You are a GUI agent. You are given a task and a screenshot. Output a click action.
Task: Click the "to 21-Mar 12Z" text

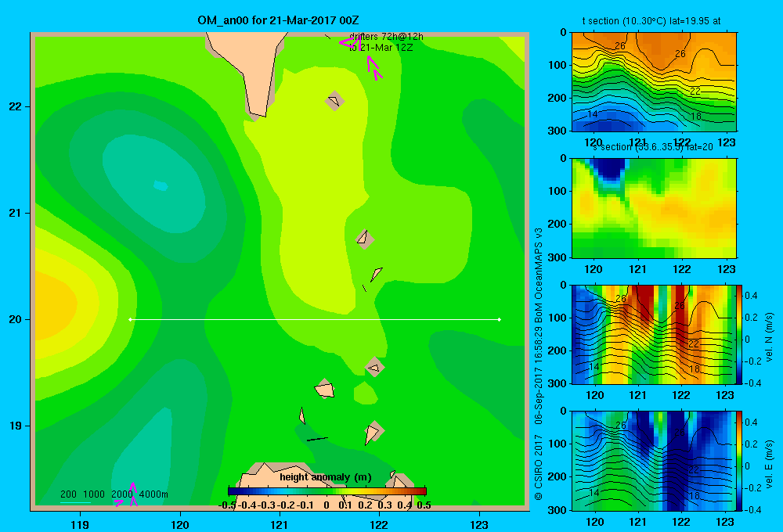[x=381, y=48]
